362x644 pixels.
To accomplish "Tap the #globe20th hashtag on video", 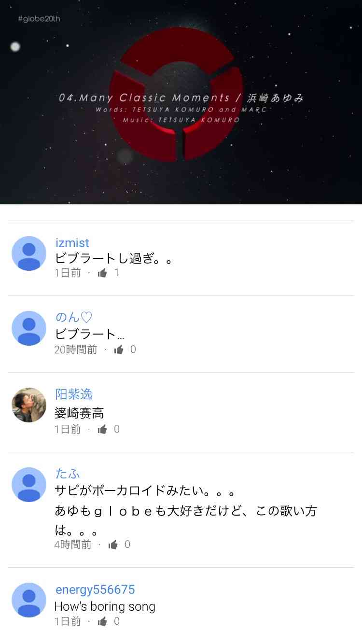I will 39,19.
